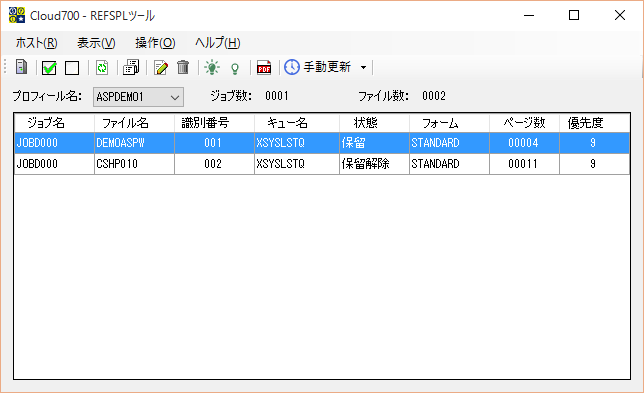The image size is (644, 393).
Task: Click the ファイル名 column header
Action: (x=134, y=123)
